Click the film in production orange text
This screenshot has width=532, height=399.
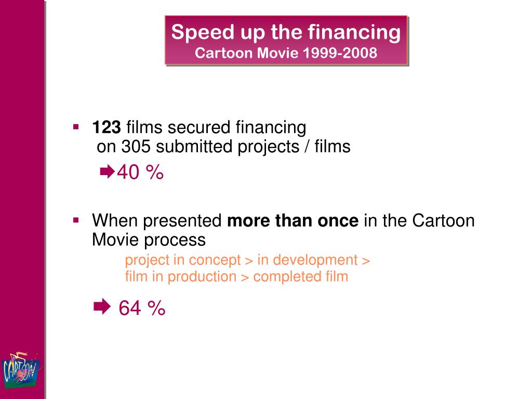pos(180,276)
